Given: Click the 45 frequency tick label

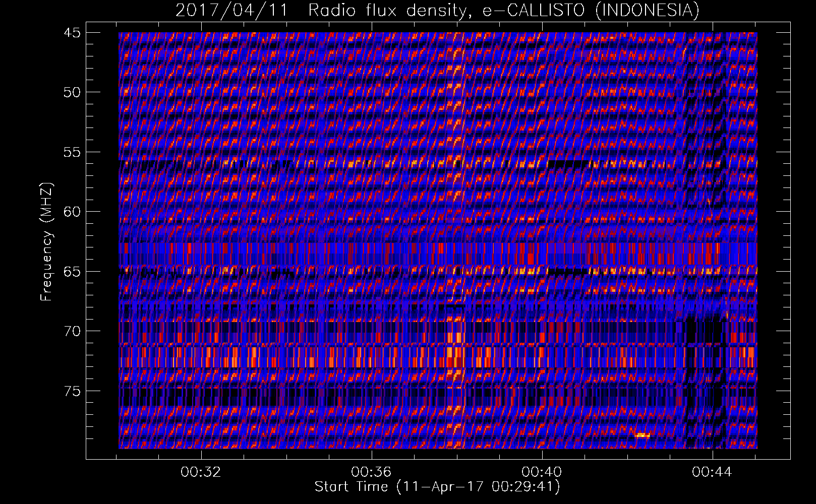Looking at the screenshot, I should tap(72, 33).
